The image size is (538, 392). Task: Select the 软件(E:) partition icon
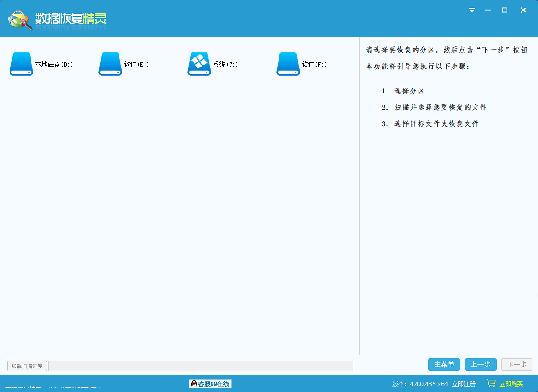(x=110, y=64)
